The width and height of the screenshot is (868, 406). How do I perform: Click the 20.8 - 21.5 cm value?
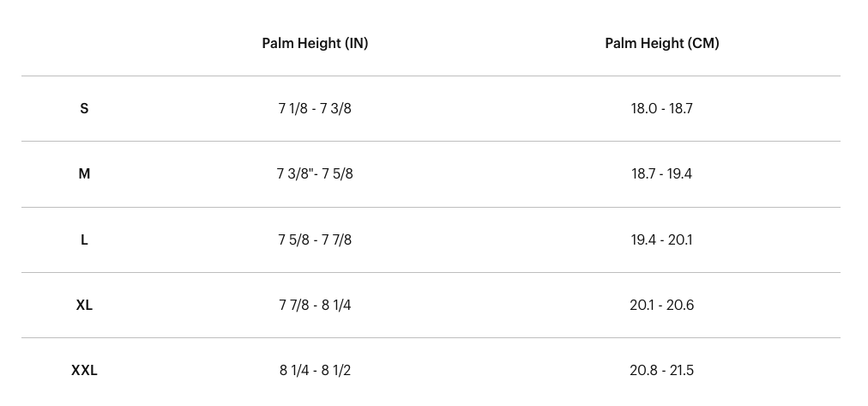tap(662, 371)
